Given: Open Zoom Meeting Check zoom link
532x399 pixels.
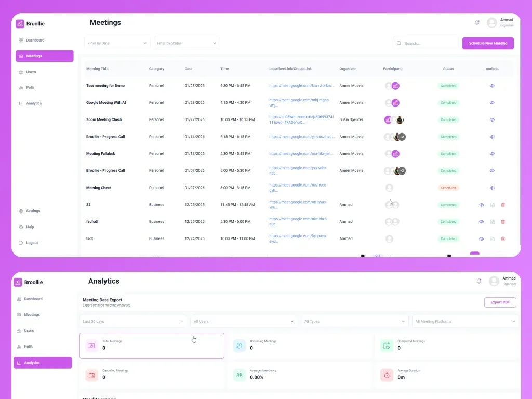Looking at the screenshot, I should point(302,120).
